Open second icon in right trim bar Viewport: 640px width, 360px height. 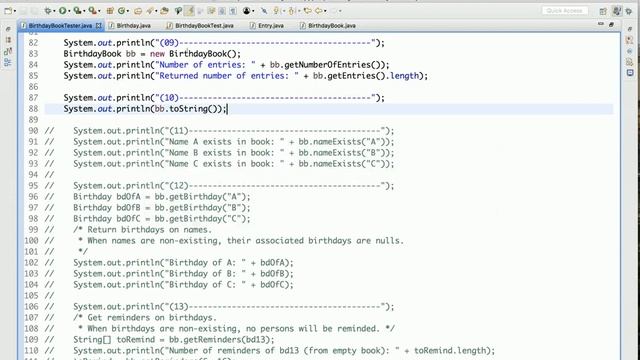(x=629, y=40)
